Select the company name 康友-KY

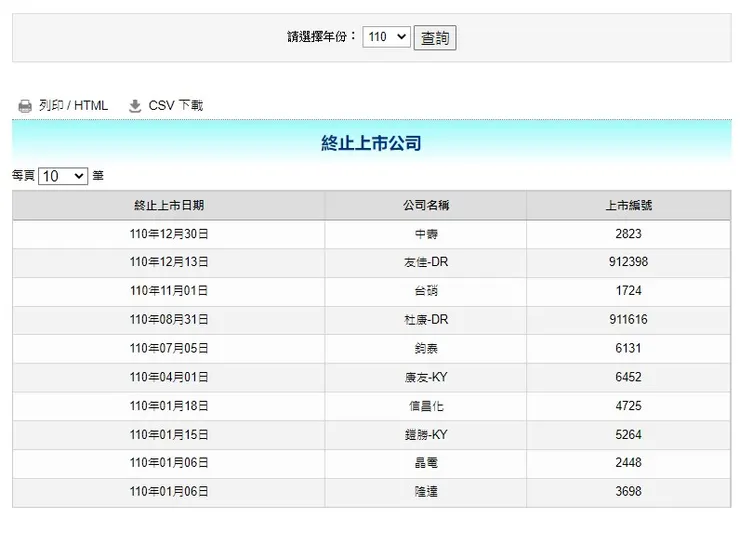pyautogui.click(x=426, y=377)
